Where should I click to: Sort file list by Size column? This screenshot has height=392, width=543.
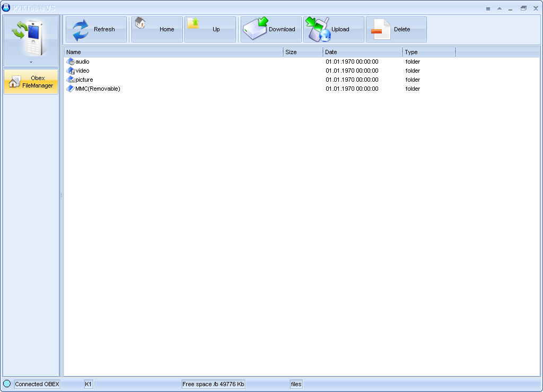tap(303, 52)
